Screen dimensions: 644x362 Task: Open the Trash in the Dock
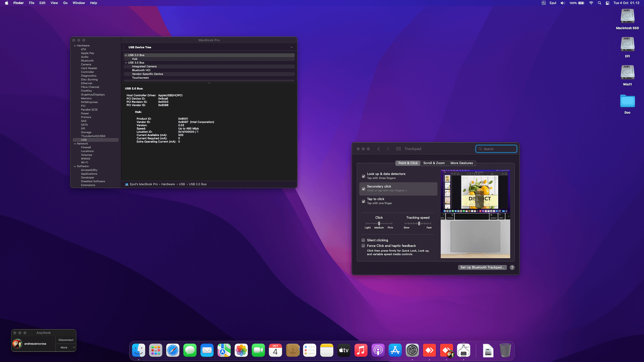pos(505,351)
